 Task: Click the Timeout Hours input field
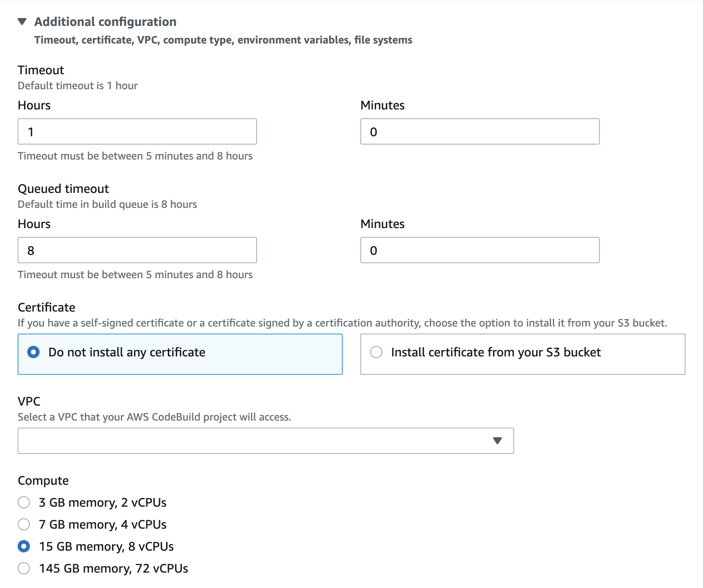pyautogui.click(x=137, y=131)
